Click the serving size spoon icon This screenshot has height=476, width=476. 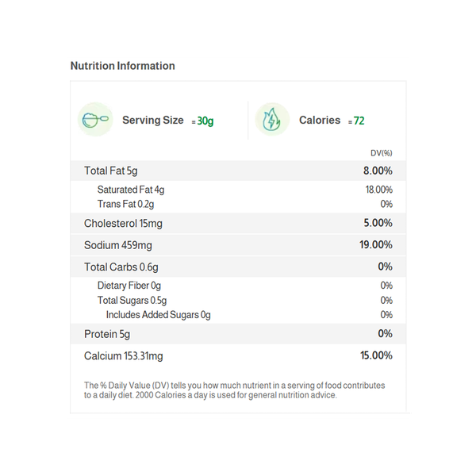pos(96,121)
